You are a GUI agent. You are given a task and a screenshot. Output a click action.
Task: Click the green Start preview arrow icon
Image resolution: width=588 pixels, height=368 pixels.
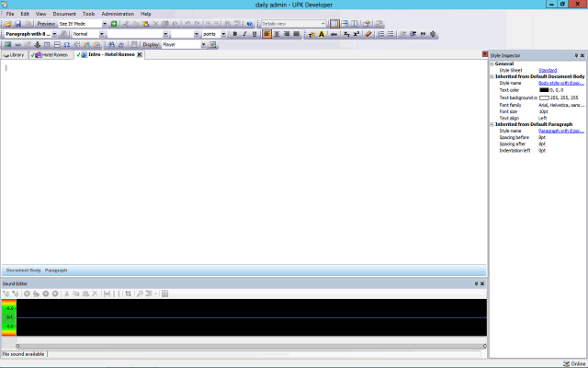(x=114, y=24)
